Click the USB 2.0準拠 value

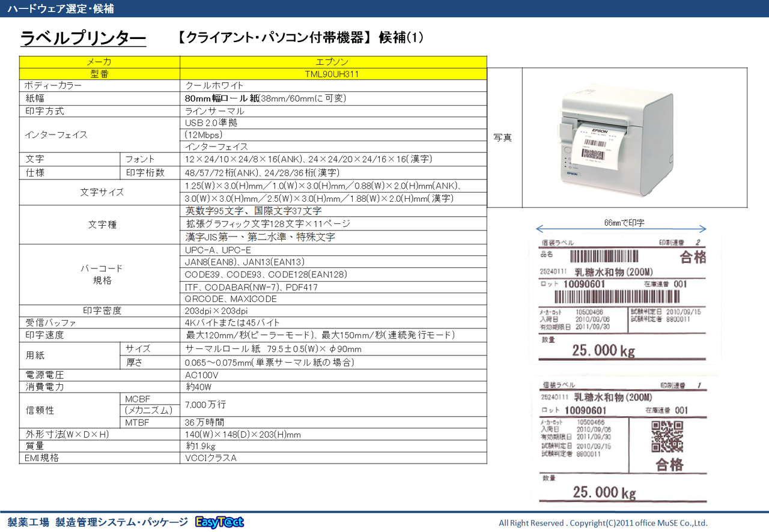point(211,122)
